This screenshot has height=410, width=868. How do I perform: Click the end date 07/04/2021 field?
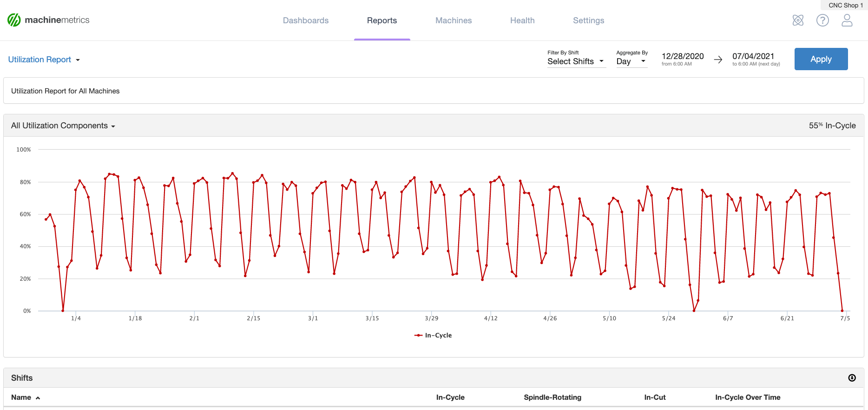click(753, 56)
